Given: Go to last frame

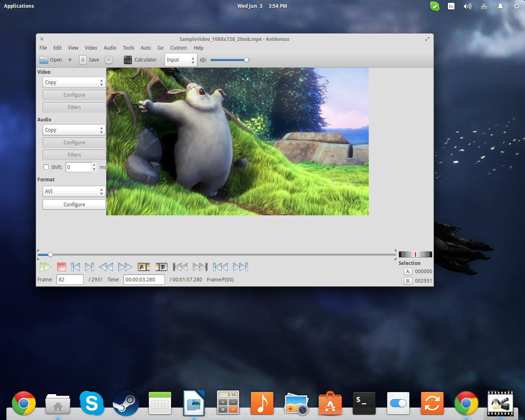Looking at the screenshot, I should click(x=240, y=267).
